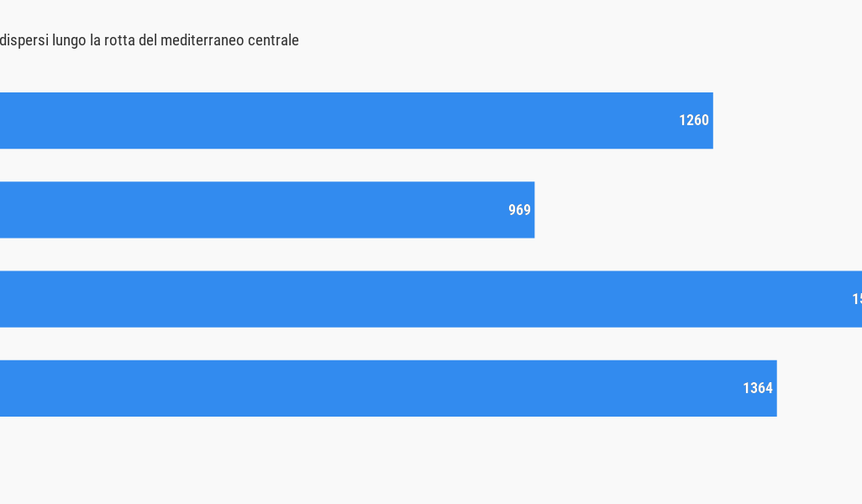Click the gap between the 1260 and 969 bars

431,165
